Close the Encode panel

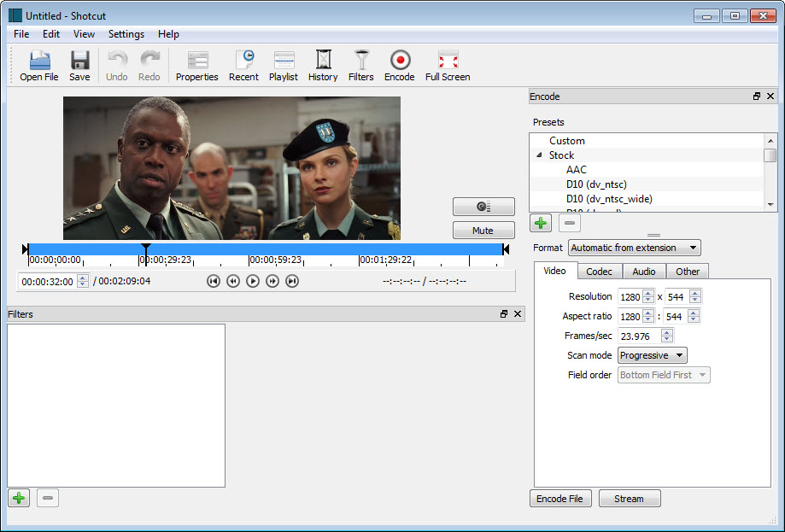point(770,96)
